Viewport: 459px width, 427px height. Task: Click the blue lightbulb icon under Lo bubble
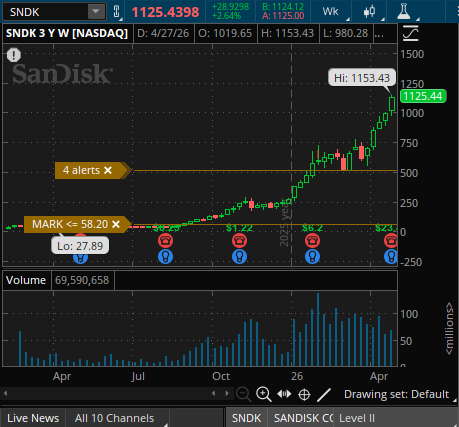tap(80, 258)
